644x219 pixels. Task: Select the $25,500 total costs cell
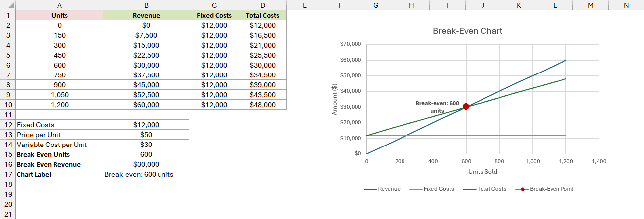pyautogui.click(x=262, y=55)
